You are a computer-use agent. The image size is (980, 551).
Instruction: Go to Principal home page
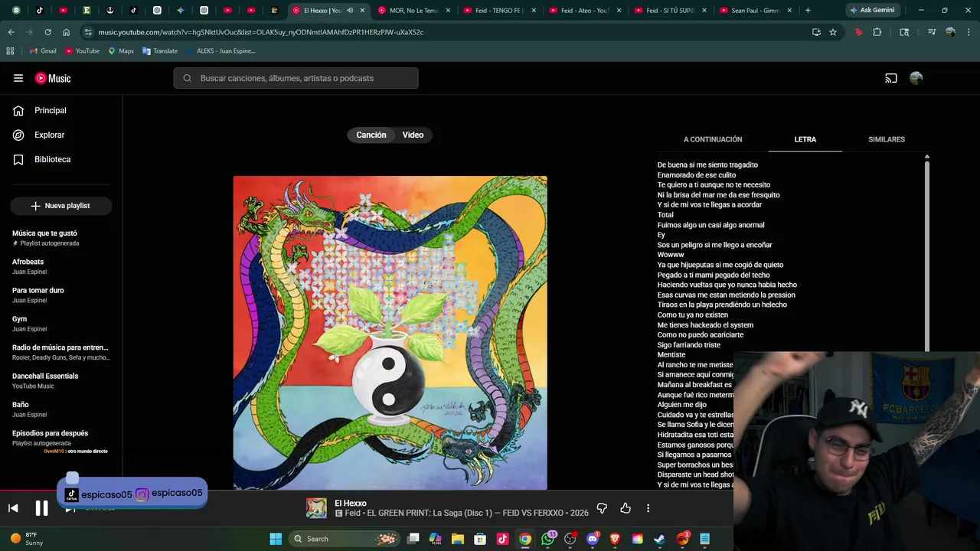(40, 110)
